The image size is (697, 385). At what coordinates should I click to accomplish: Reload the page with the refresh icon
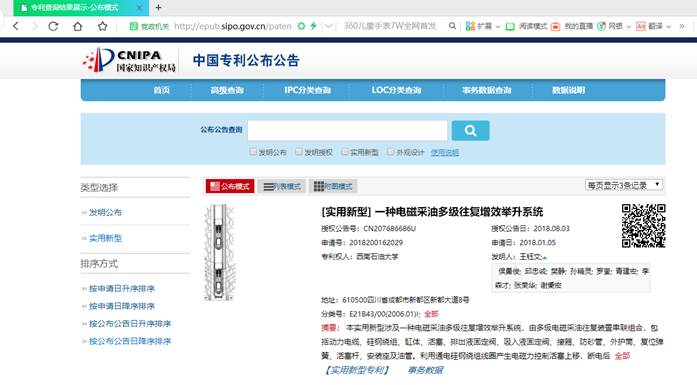coord(53,26)
